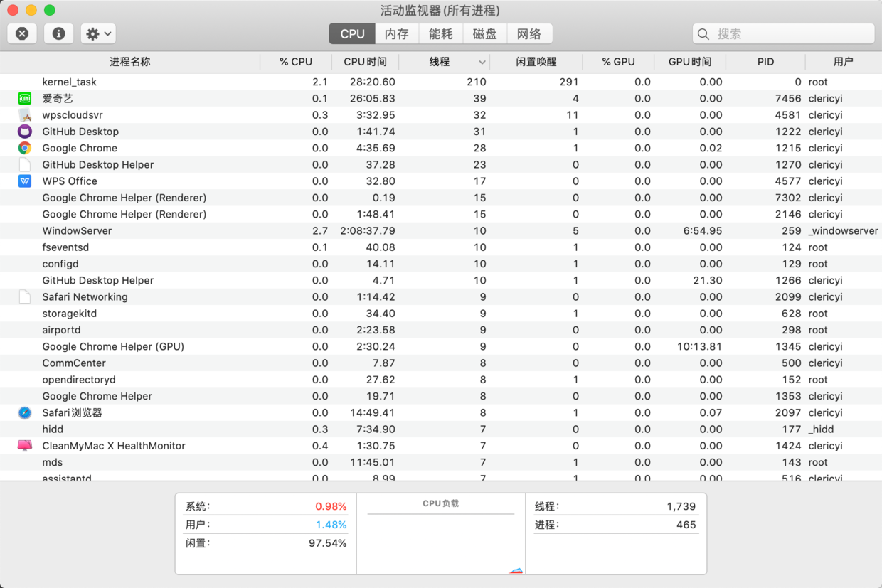Select the airportd process name
Screen dimensions: 882x588
pyautogui.click(x=61, y=330)
